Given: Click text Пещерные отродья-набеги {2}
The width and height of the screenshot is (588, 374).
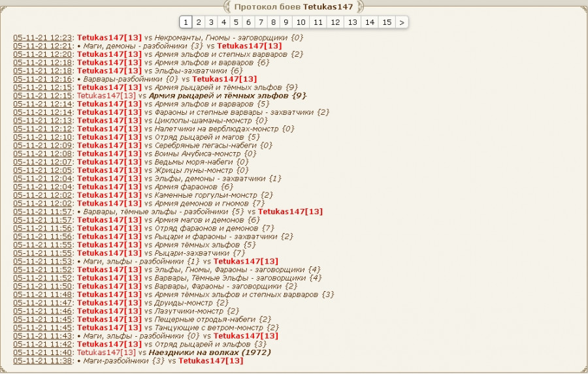Looking at the screenshot, I should pos(212,319).
